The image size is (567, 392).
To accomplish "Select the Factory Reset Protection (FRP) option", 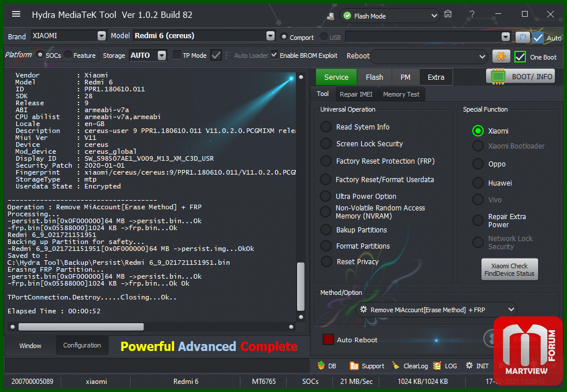I will (327, 161).
